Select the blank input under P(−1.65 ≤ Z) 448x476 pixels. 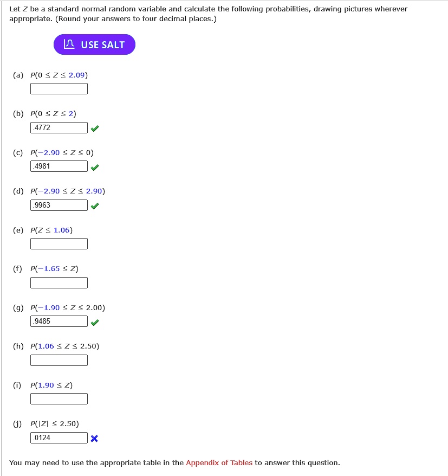coord(59,282)
